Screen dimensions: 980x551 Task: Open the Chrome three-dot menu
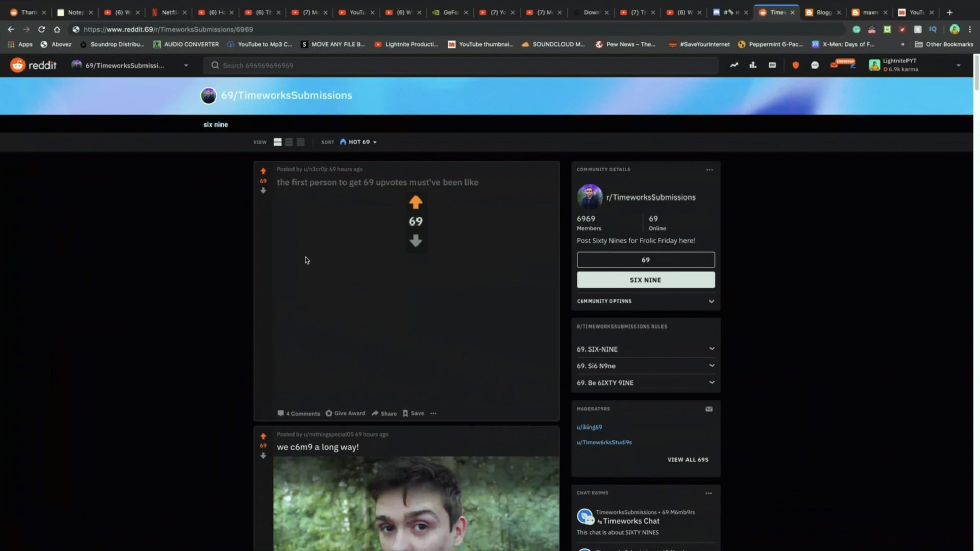coord(970,29)
